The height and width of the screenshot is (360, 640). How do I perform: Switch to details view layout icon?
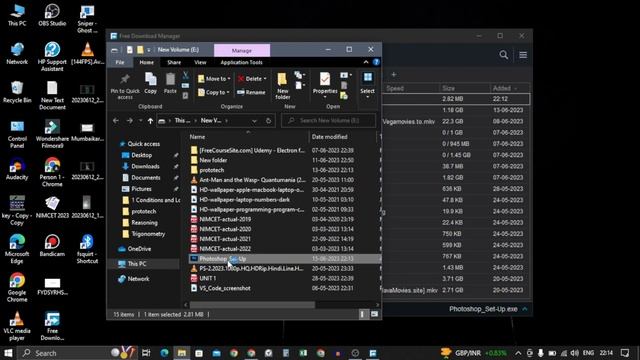pos(362,314)
